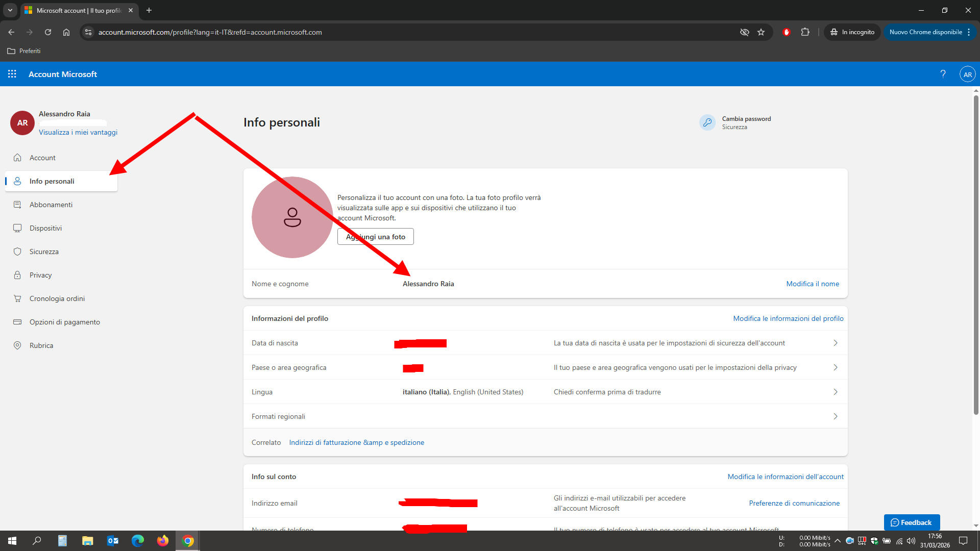Image resolution: width=980 pixels, height=551 pixels.
Task: Click the page vertical scrollbar
Action: coord(976,255)
